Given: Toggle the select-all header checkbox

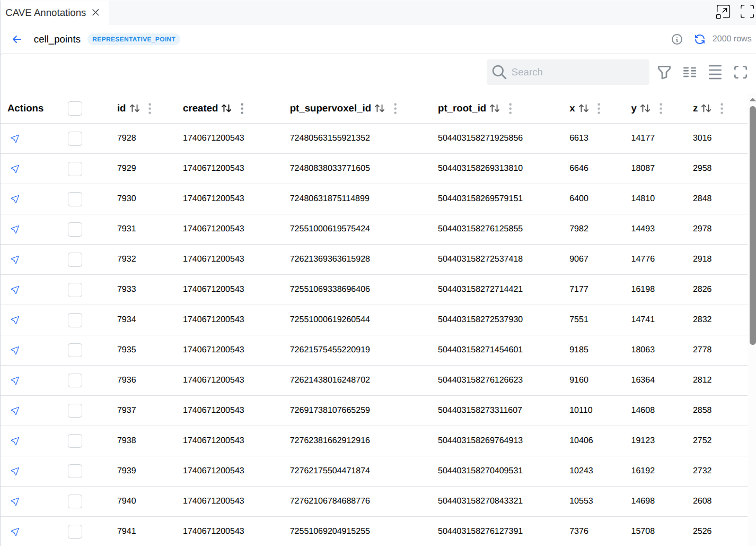Looking at the screenshot, I should click(x=75, y=108).
